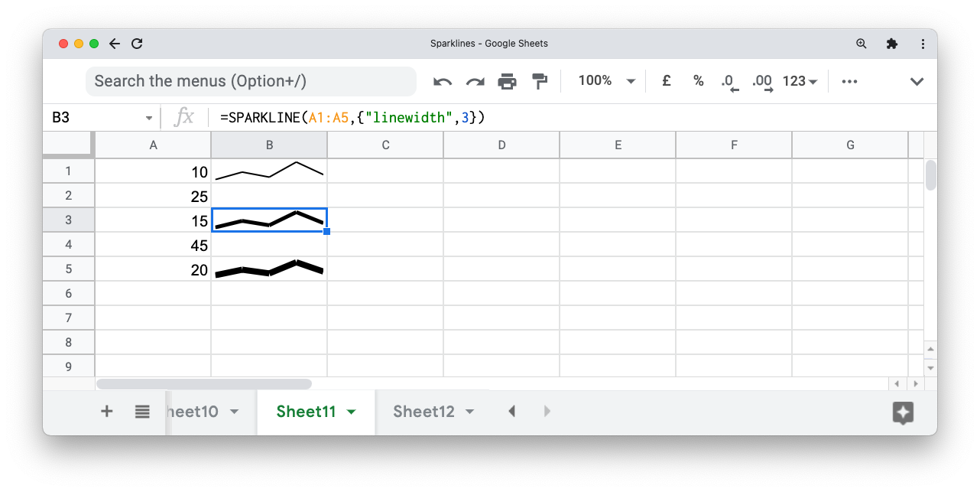
Task: Click the more toolbar options ellipsis
Action: tap(849, 80)
